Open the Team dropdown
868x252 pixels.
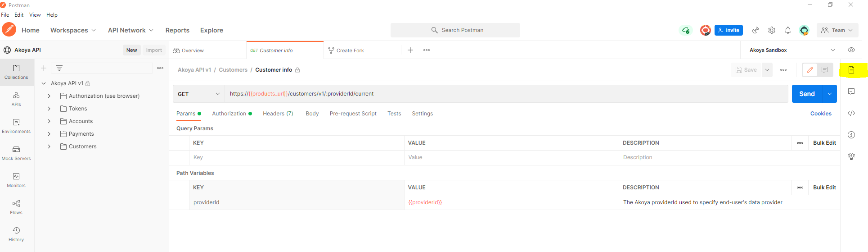click(837, 30)
